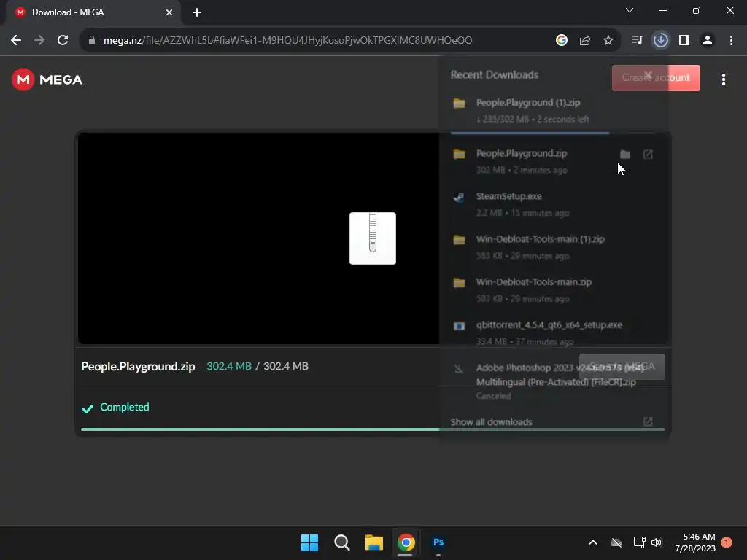Image resolution: width=747 pixels, height=560 pixels.
Task: Click the green completed transfer progress bar
Action: pos(373,429)
